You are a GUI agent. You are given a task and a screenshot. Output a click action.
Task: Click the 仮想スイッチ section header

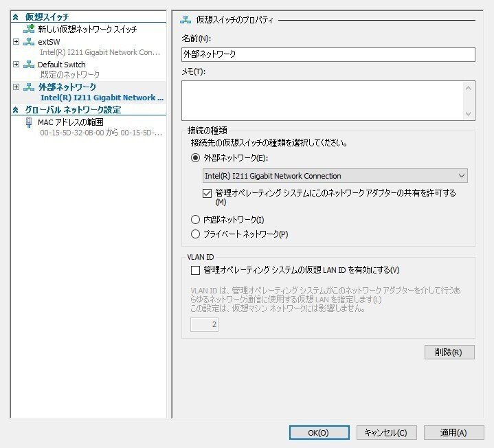tap(47, 16)
